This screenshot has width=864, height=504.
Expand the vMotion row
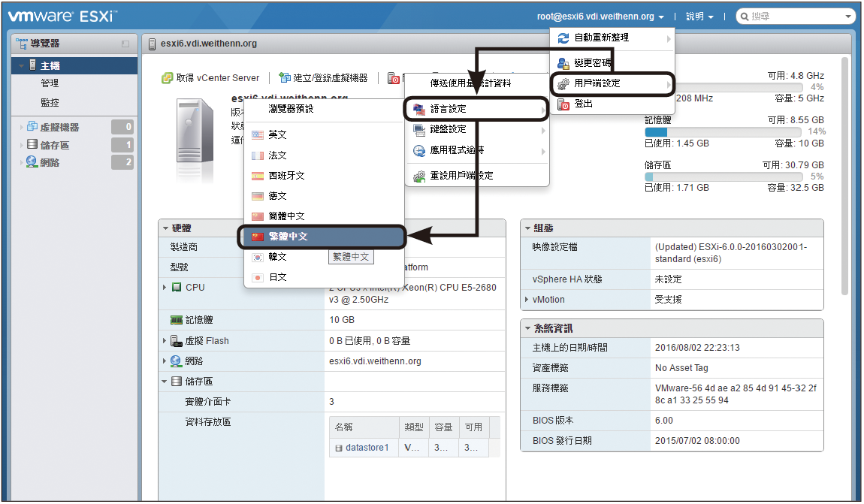coord(527,300)
